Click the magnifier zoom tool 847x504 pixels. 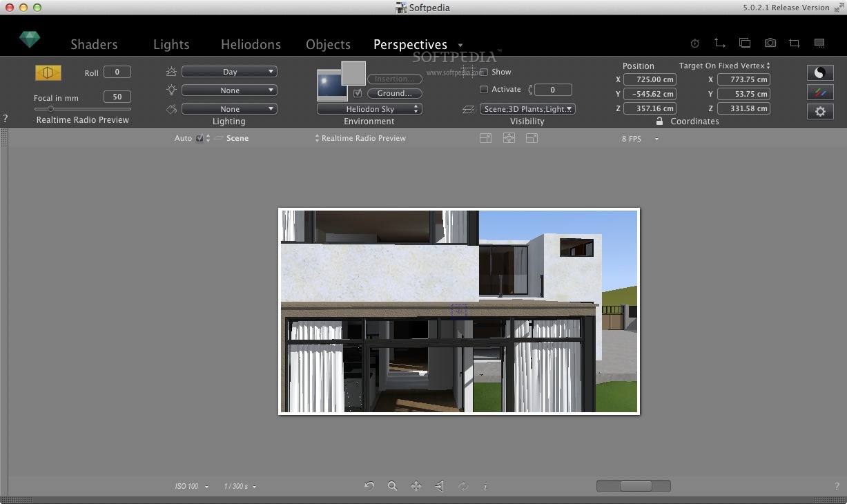tap(392, 486)
